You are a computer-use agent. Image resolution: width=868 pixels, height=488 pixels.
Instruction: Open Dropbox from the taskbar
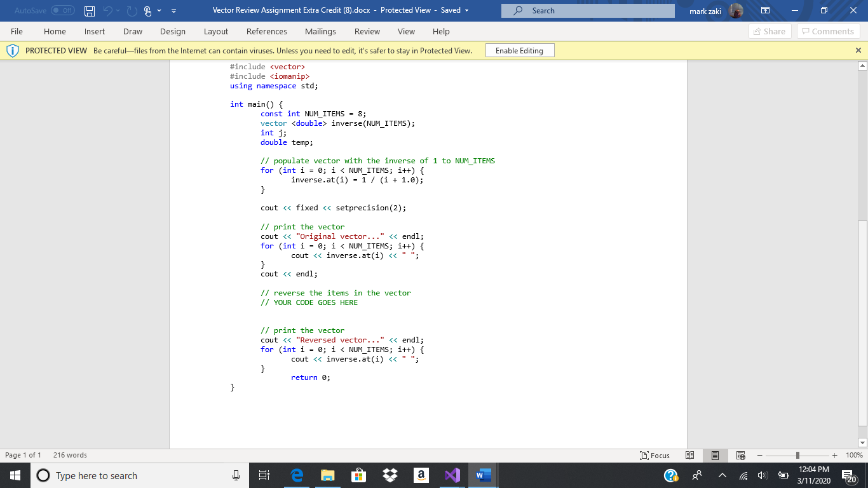tap(390, 475)
